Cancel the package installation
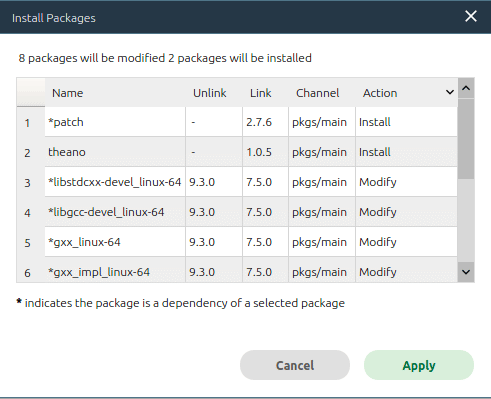Screen dimensions: 491x399 click(x=295, y=365)
